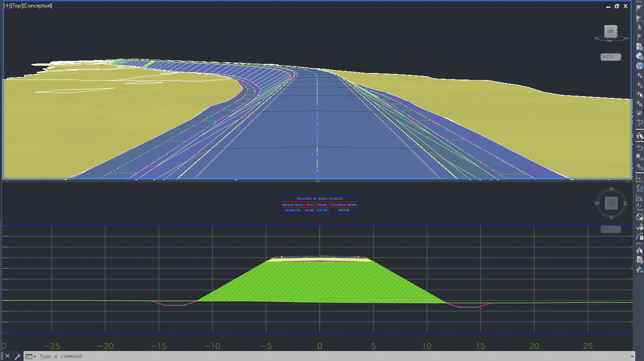The image size is (644, 361).
Task: Click the 'Material Name' table header
Action: coord(293,204)
